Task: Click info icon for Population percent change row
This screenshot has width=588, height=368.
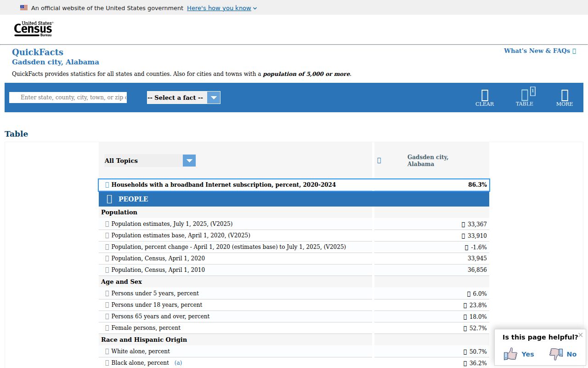Action: (x=107, y=247)
